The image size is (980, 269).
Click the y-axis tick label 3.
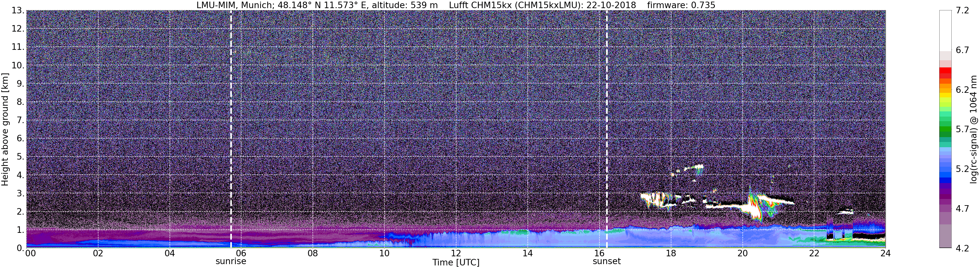21,193
